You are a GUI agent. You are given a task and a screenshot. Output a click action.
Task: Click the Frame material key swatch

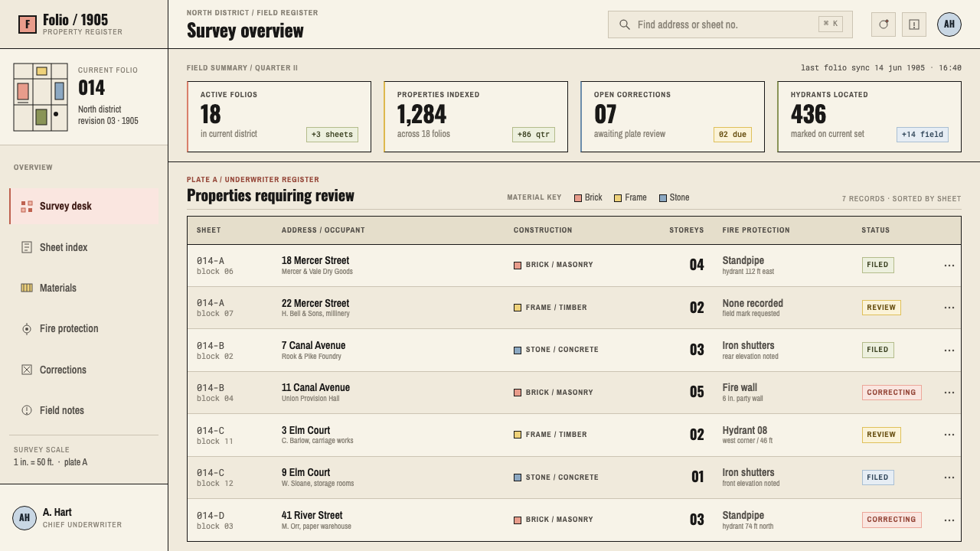[x=618, y=198]
